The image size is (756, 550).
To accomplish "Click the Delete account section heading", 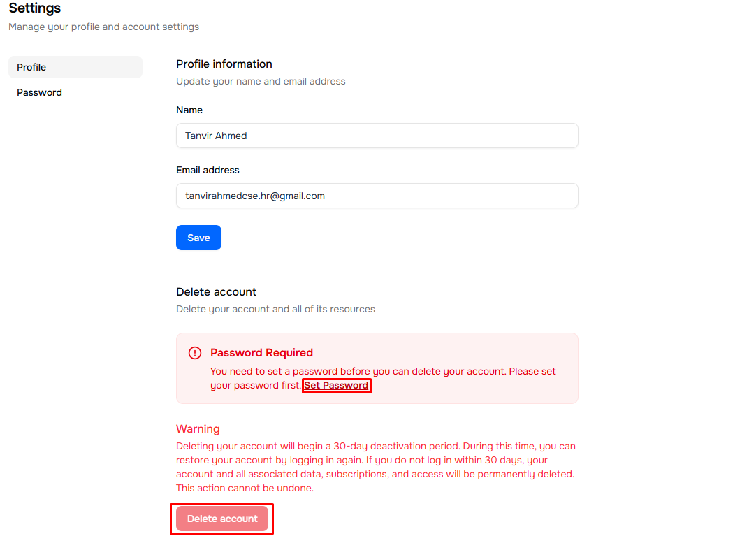I will (x=216, y=291).
